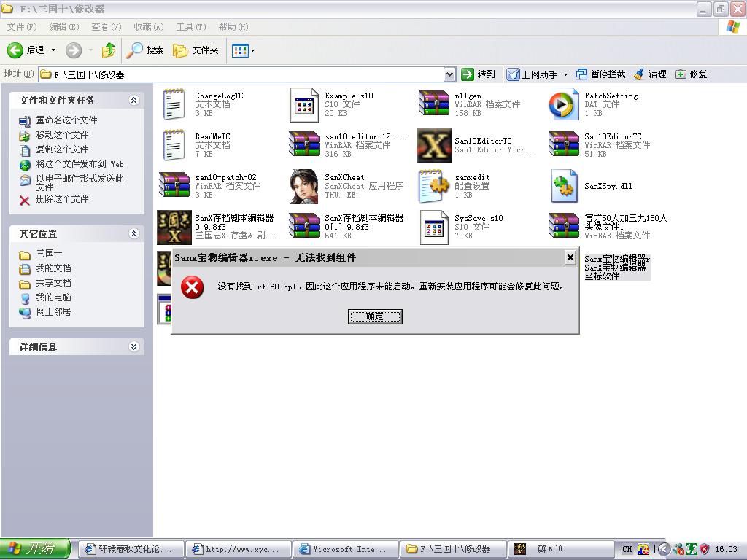Close the Sanx宝物编辑器r.exe error dialog
The image size is (747, 560).
pos(570,257)
